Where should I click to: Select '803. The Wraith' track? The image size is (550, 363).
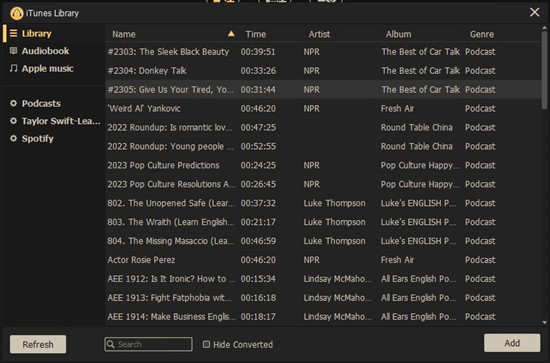tap(323, 222)
